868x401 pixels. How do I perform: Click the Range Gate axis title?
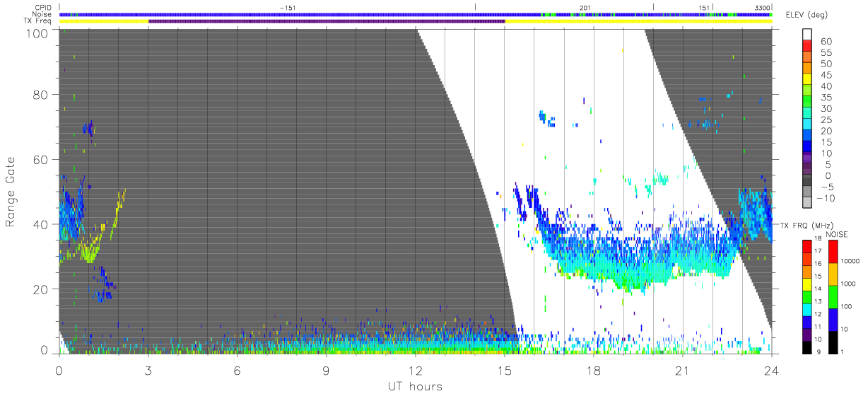click(11, 191)
